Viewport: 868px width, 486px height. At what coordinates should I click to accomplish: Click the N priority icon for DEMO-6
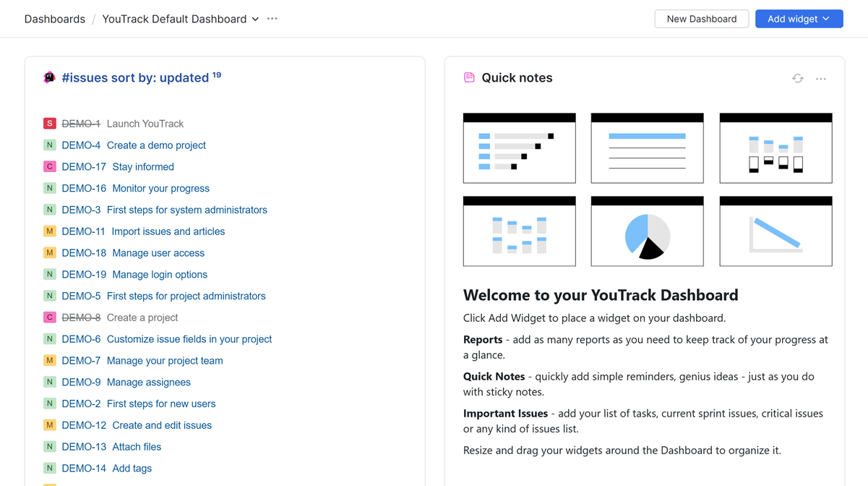[x=49, y=339]
